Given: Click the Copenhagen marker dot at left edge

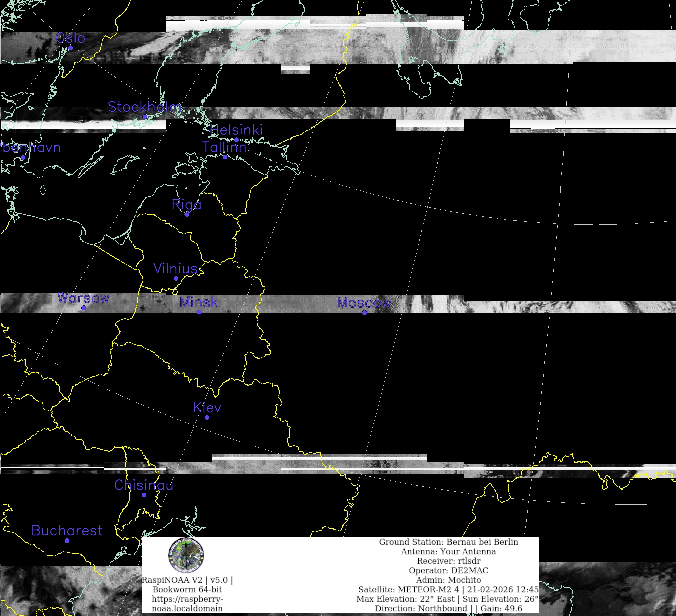Looking at the screenshot, I should click(23, 157).
